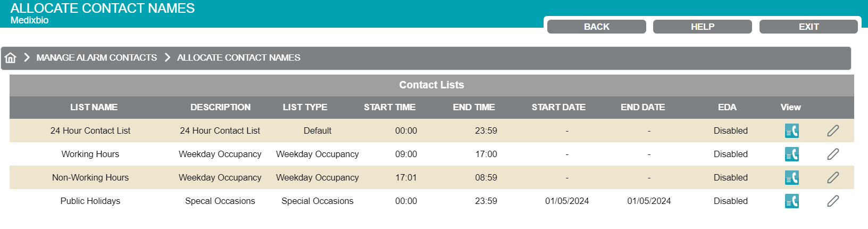
Task: Edit the 24 Hour Contact List row
Action: tap(833, 130)
